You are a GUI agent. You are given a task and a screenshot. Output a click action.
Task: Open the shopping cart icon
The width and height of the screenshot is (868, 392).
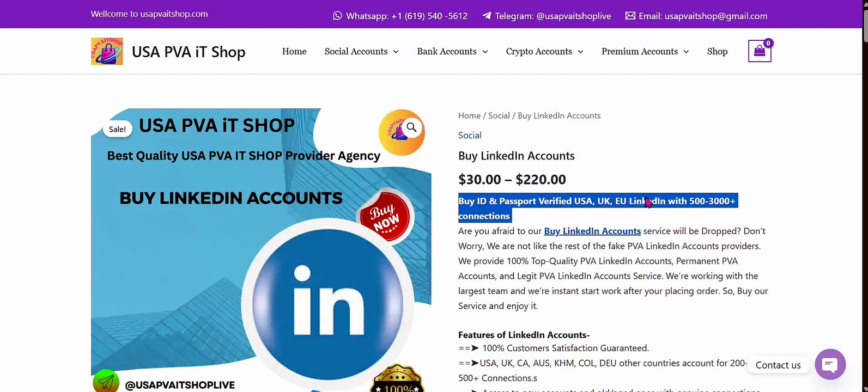[760, 51]
